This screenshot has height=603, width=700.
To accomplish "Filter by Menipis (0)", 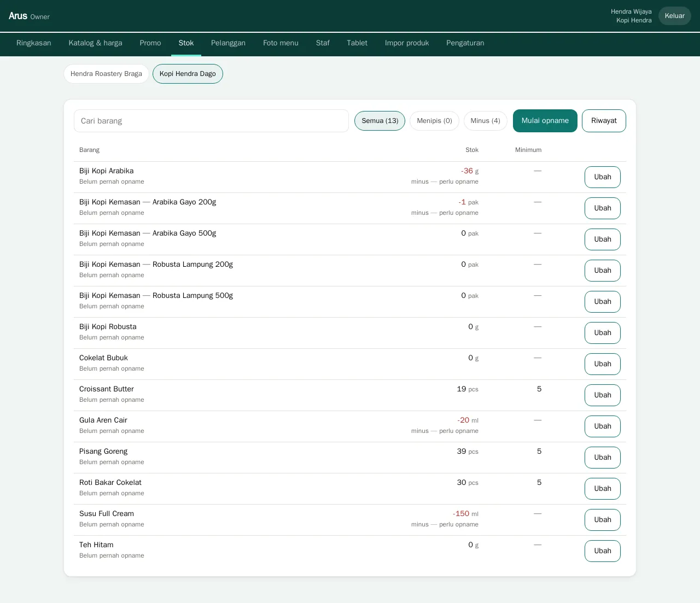I will [x=434, y=121].
